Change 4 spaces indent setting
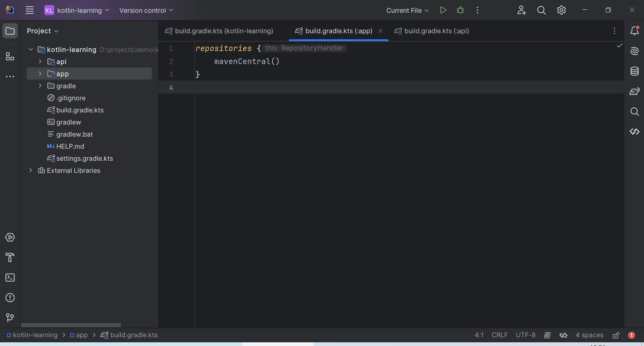The height and width of the screenshot is (346, 644). pos(589,335)
